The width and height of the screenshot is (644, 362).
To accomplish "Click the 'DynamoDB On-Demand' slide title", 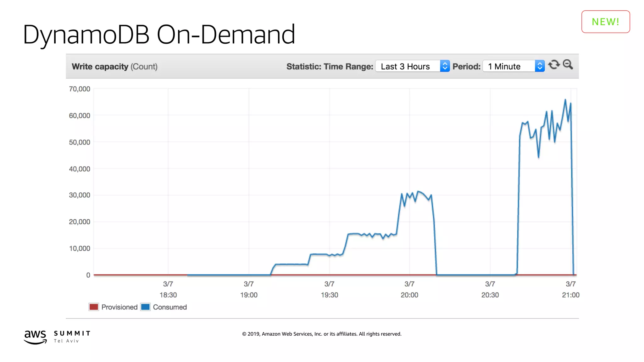I will pos(159,35).
